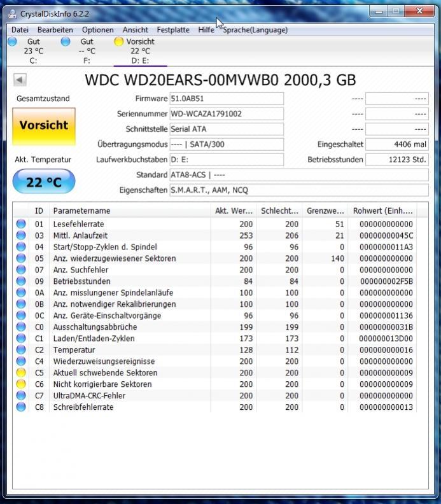Close the CrystalDiskInfo window

(x=419, y=11)
